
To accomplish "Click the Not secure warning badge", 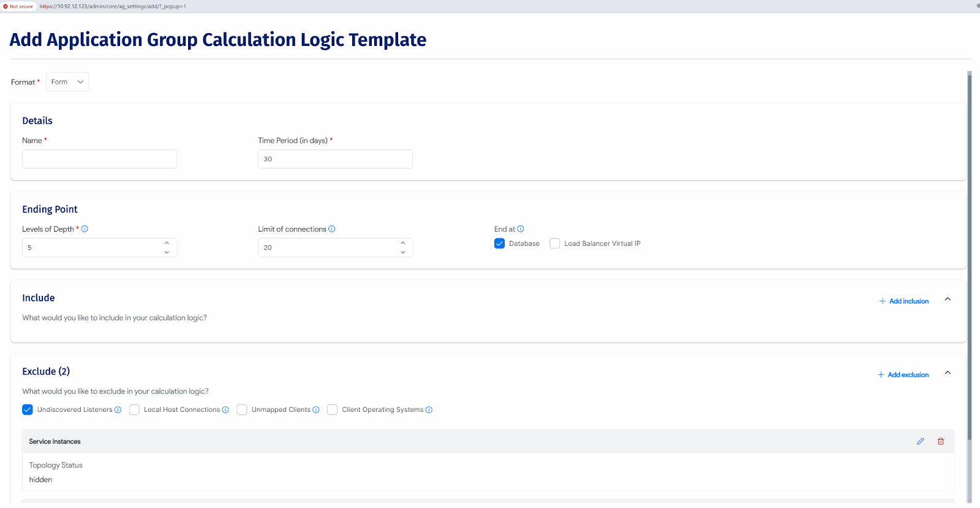I will (x=18, y=6).
